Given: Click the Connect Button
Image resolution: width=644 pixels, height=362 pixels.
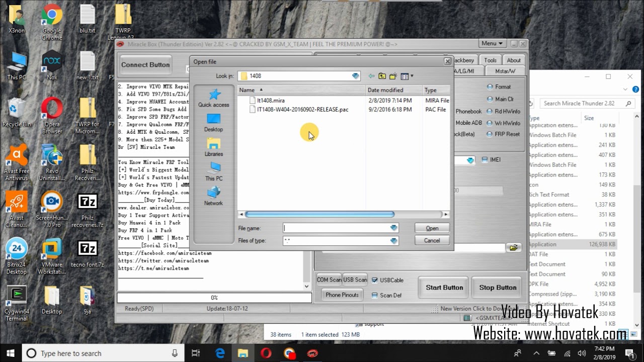Looking at the screenshot, I should (x=145, y=65).
